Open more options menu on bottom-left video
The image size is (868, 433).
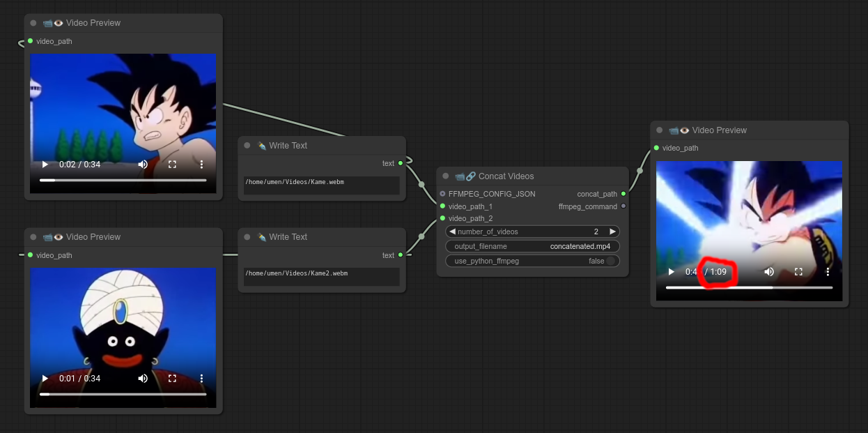click(x=201, y=379)
